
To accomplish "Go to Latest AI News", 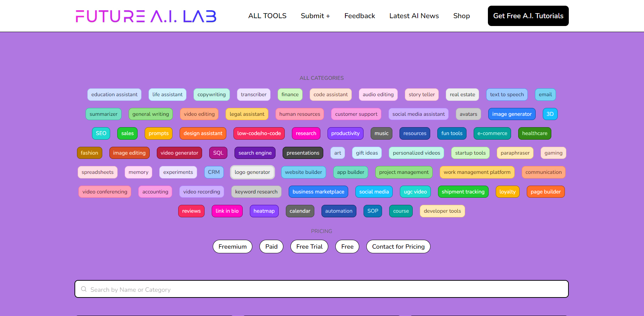I will pos(414,16).
